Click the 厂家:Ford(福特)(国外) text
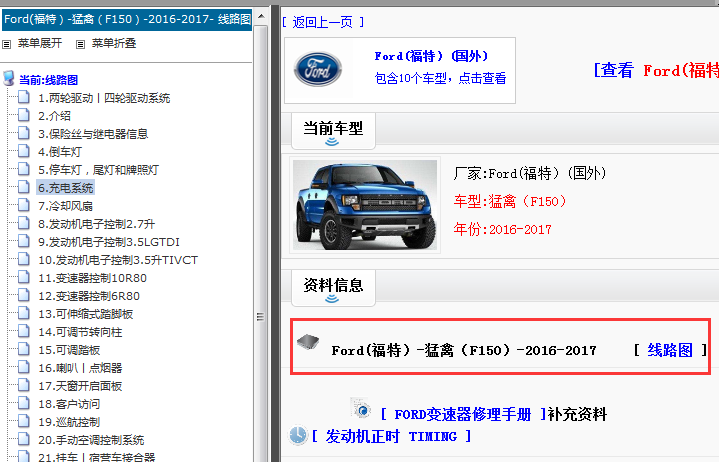Image resolution: width=719 pixels, height=462 pixels. point(530,173)
